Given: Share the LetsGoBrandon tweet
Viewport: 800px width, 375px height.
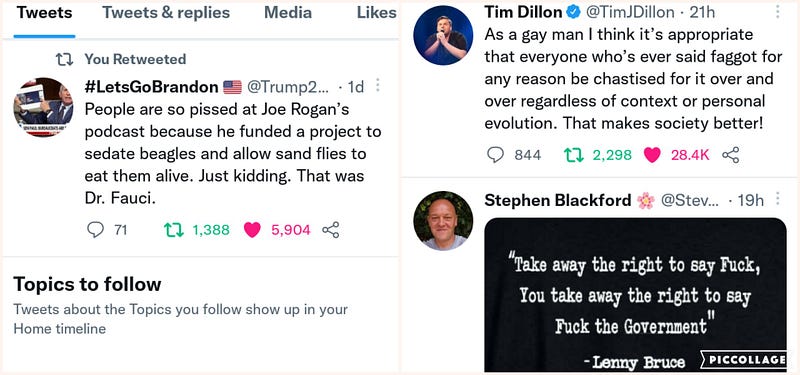Looking at the screenshot, I should coord(331,230).
